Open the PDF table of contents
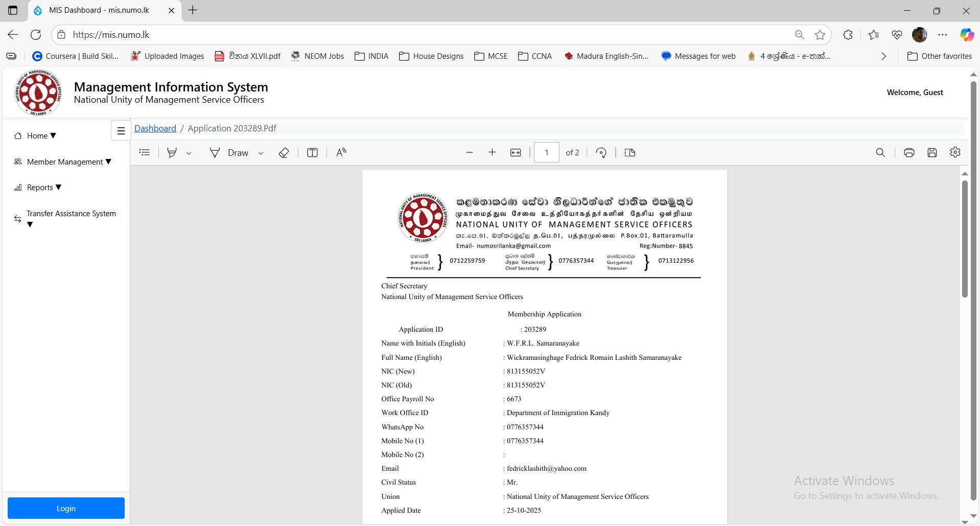The width and height of the screenshot is (980, 526). pyautogui.click(x=145, y=152)
